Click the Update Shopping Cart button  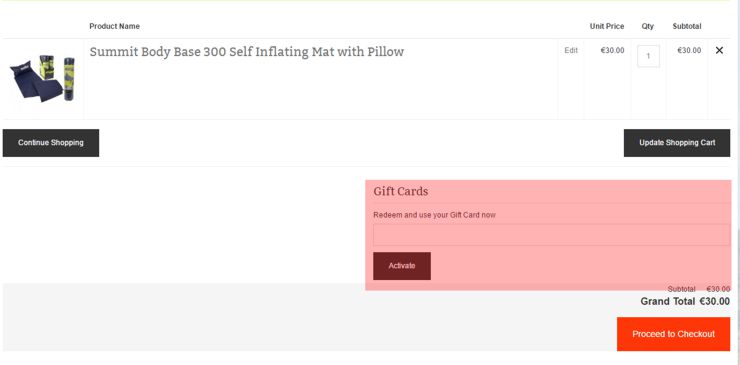click(x=677, y=143)
